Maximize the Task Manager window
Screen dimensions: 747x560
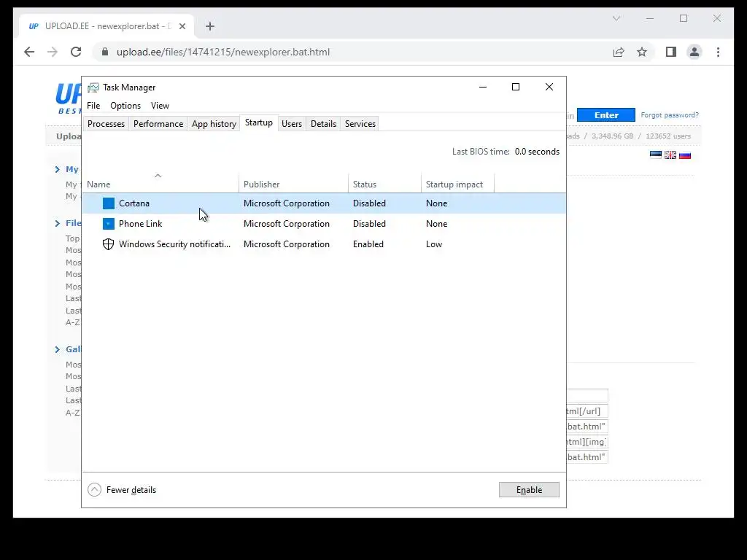(x=516, y=87)
